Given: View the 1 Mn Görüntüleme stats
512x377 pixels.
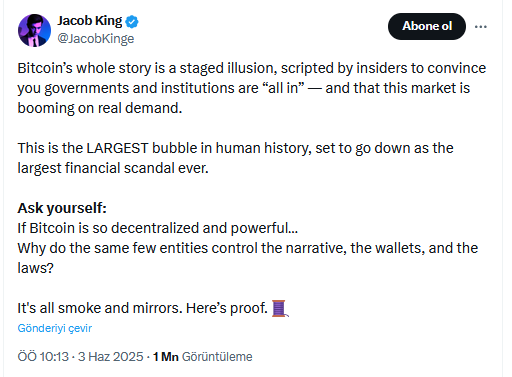Looking at the screenshot, I should tap(203, 357).
